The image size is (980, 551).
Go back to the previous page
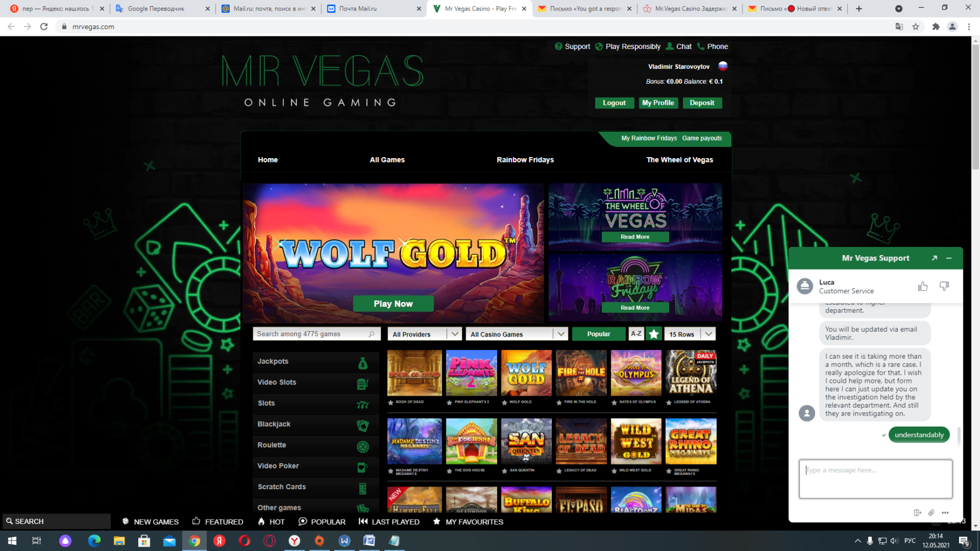coord(11,26)
